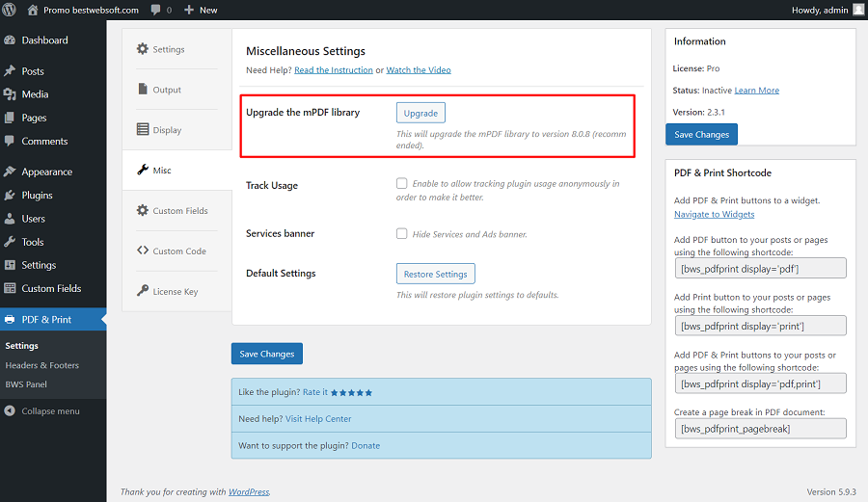868x502 pixels.
Task: Open the comments bubble icon in admin bar
Action: [x=155, y=10]
